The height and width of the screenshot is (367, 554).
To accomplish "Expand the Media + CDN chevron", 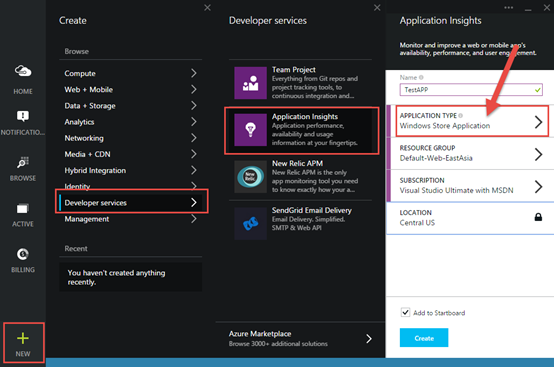I will pos(194,154).
